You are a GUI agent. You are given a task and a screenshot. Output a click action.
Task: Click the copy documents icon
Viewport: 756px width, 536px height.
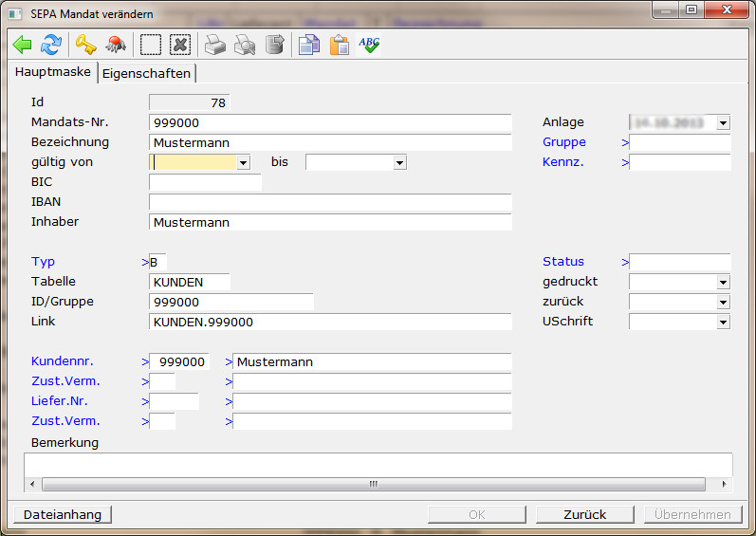(308, 45)
